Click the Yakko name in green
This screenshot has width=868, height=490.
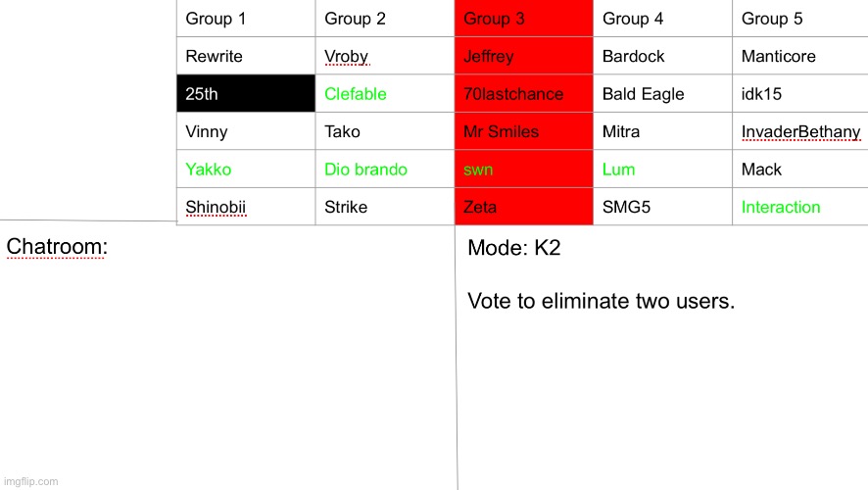pyautogui.click(x=208, y=170)
